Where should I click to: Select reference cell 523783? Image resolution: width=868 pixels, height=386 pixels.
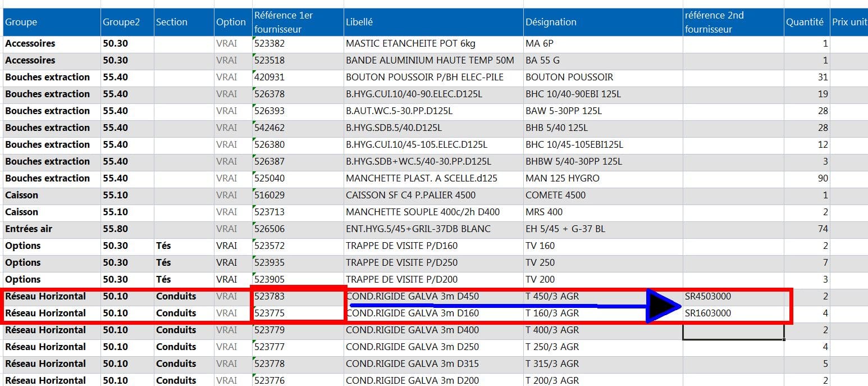(x=298, y=296)
